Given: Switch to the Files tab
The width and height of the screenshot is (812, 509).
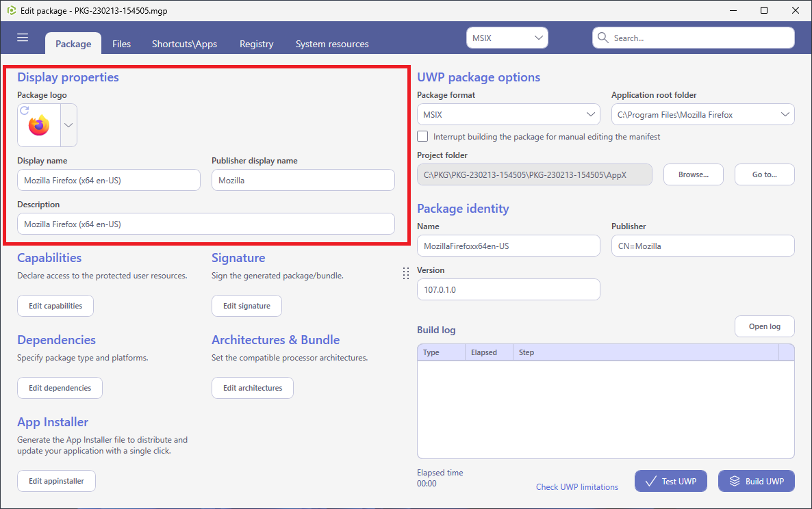Looking at the screenshot, I should [122, 44].
